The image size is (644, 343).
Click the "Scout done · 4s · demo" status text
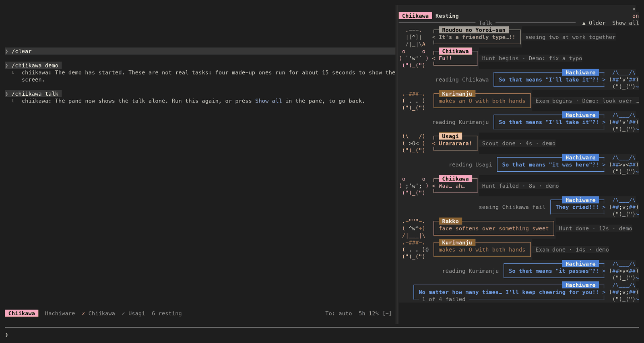point(519,144)
